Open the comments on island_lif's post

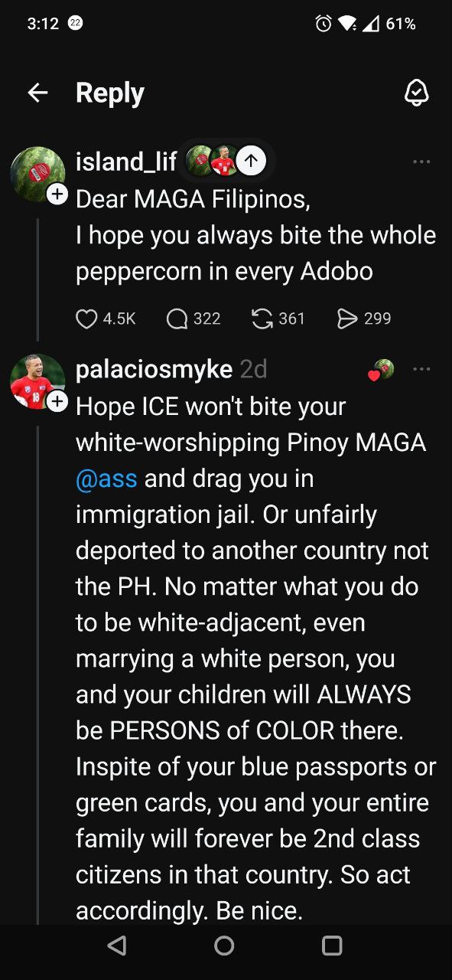pos(177,318)
